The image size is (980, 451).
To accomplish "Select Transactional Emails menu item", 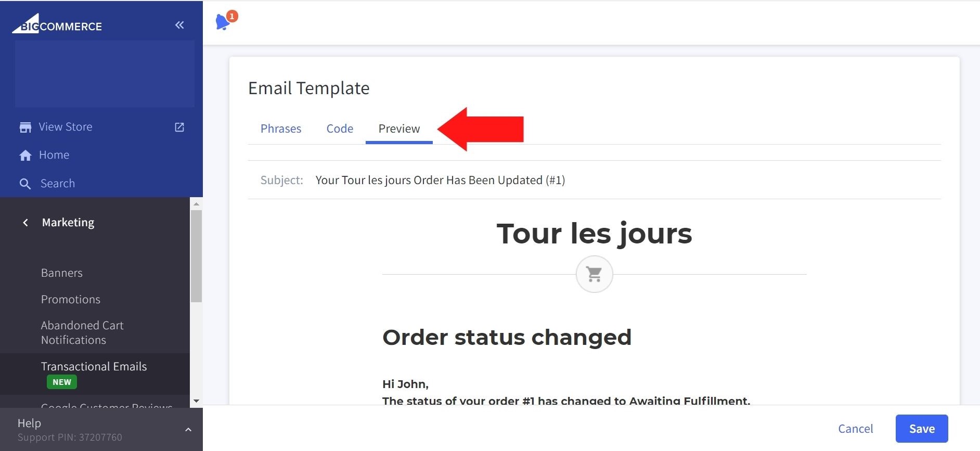I will click(94, 367).
